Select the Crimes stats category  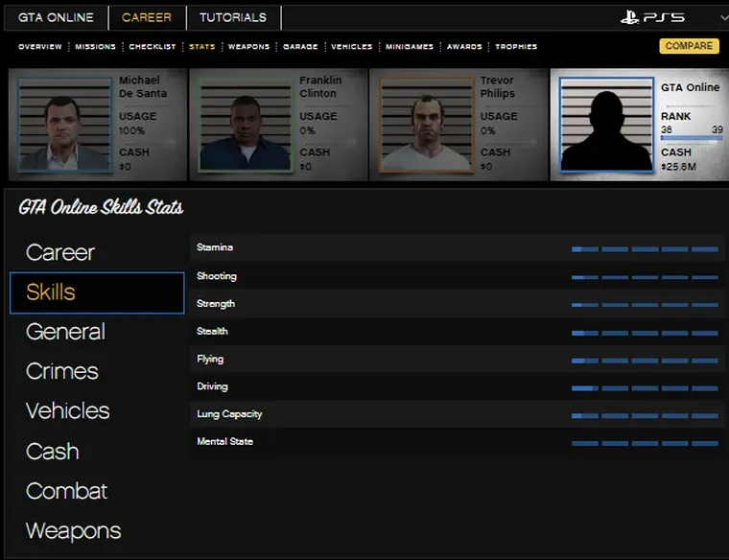click(62, 371)
